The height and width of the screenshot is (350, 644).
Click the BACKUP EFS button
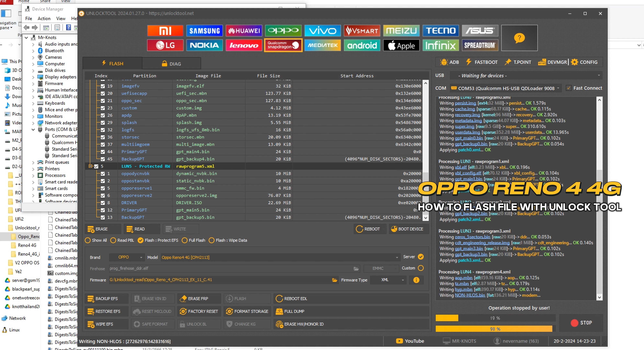pos(107,299)
